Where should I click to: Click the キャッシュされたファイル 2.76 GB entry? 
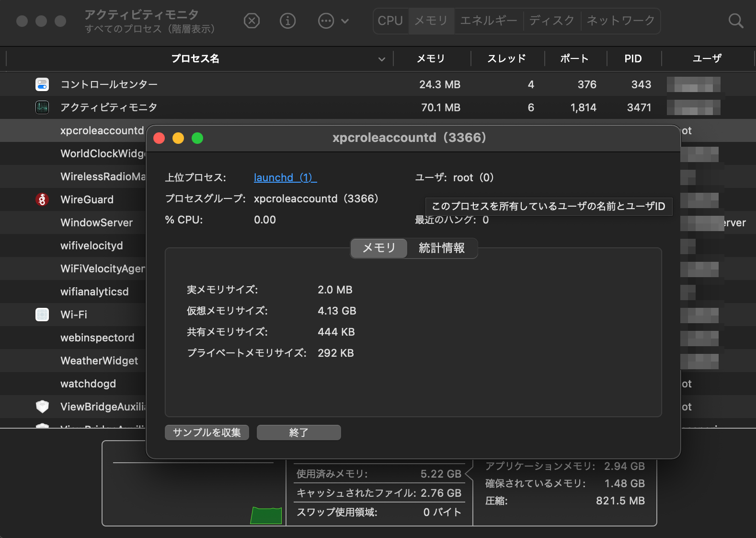click(x=378, y=493)
